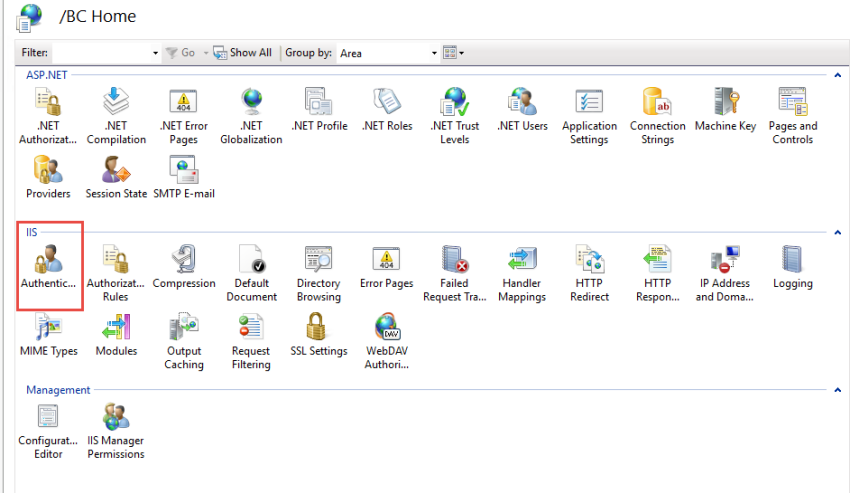Open Handler Mappings
This screenshot has height=493, width=850.
pyautogui.click(x=522, y=273)
